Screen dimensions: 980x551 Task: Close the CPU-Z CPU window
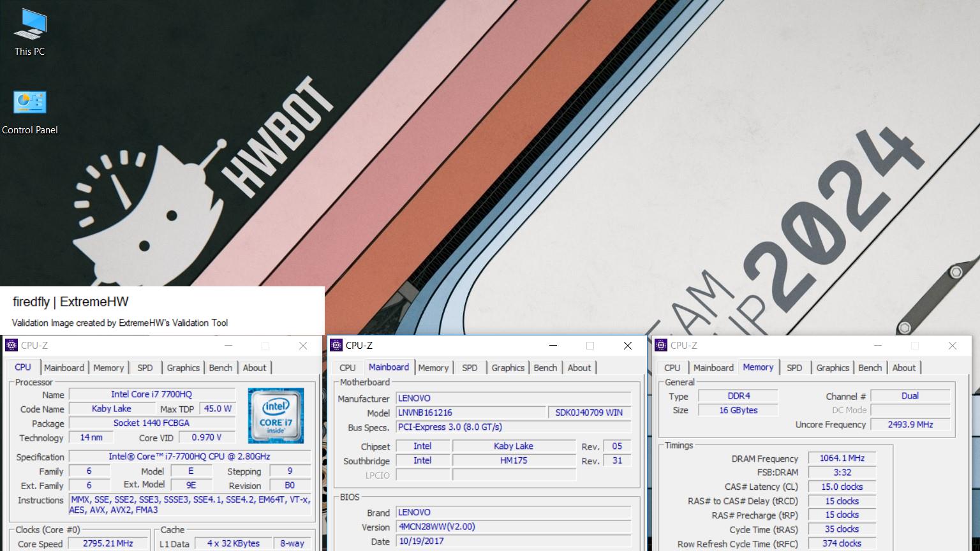point(303,346)
